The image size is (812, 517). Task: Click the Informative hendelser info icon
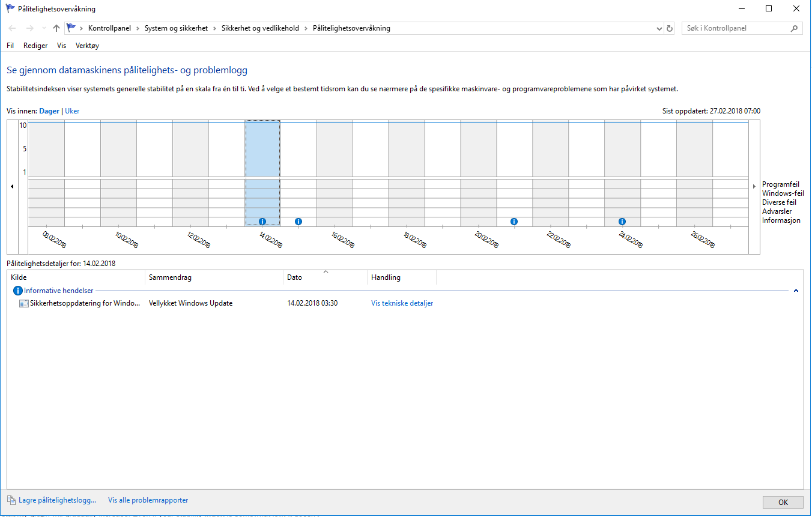click(18, 291)
